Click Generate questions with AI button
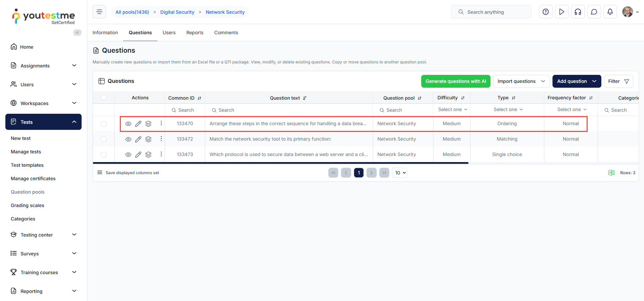Viewport: 644px width, 301px height. 455,81
